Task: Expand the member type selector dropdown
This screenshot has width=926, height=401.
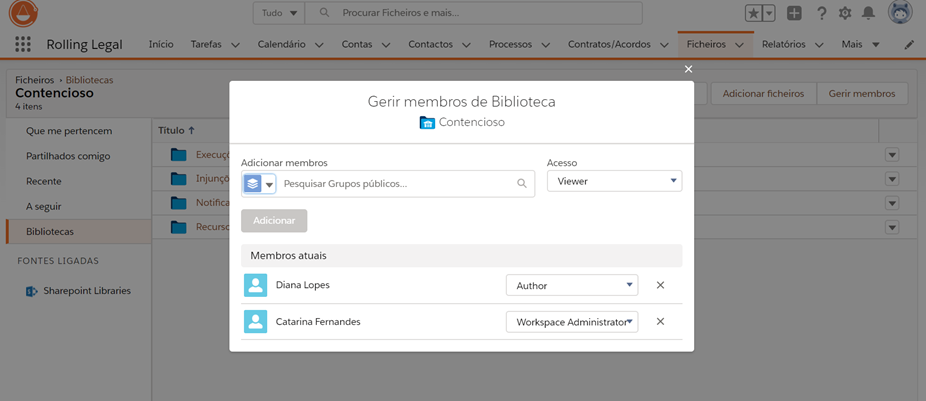Action: [259, 184]
